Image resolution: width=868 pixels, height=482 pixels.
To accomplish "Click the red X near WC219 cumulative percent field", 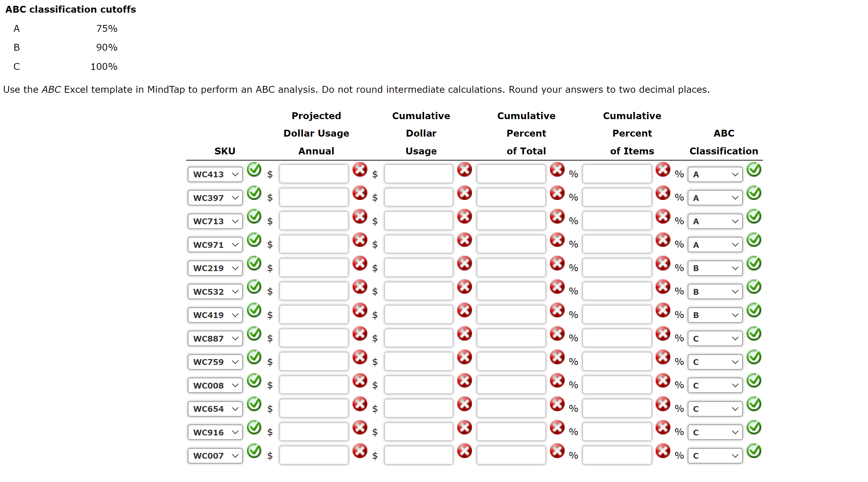I will [557, 264].
